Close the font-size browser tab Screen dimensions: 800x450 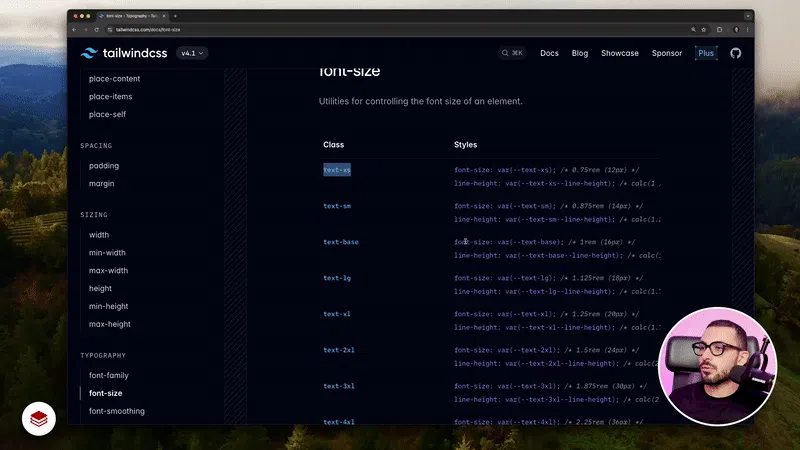[x=164, y=16]
